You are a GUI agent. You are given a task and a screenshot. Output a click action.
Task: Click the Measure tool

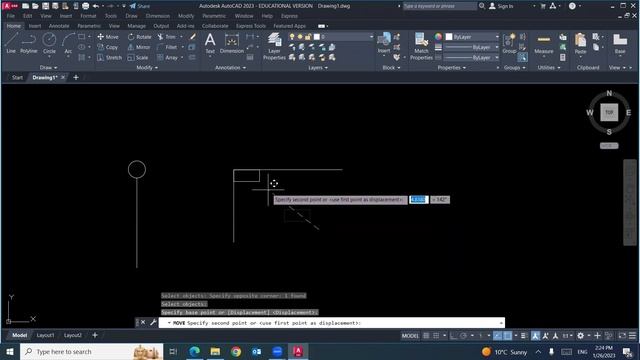click(x=544, y=43)
